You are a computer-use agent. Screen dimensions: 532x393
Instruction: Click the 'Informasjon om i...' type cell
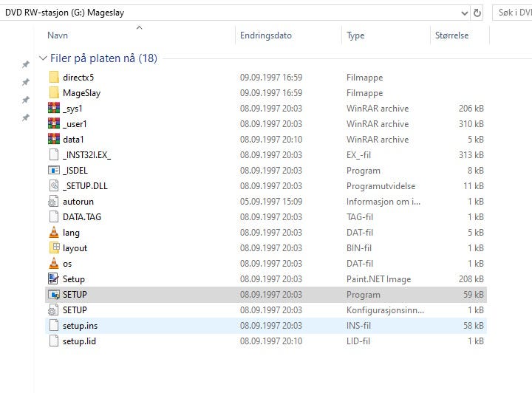[x=383, y=202]
